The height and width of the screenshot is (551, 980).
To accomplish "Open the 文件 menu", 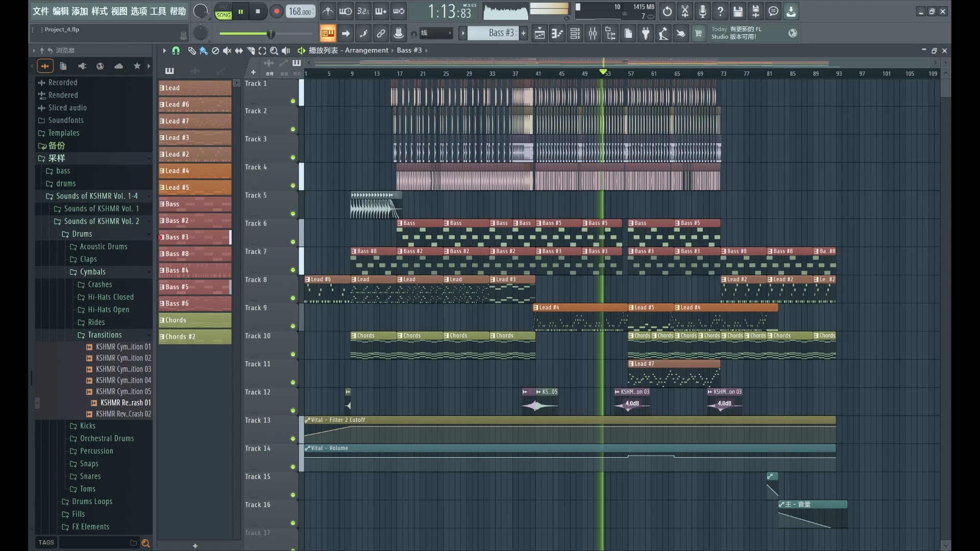I will pyautogui.click(x=41, y=11).
